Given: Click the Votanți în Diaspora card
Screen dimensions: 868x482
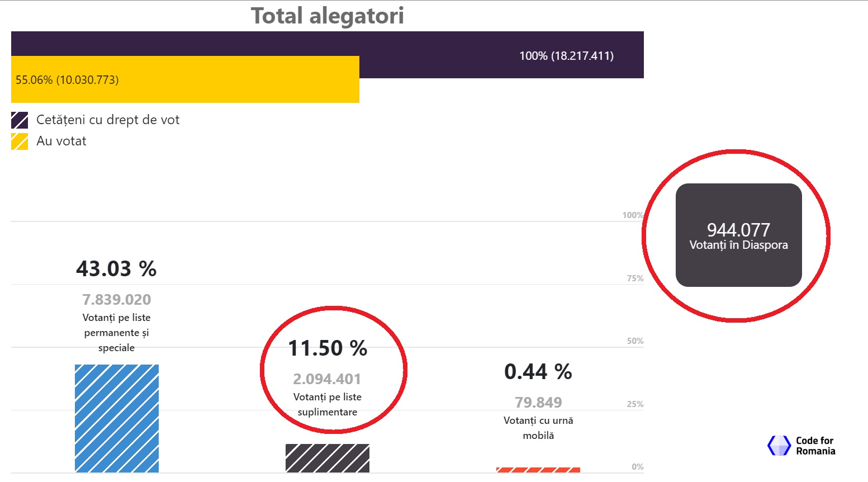Looking at the screenshot, I should tap(739, 235).
